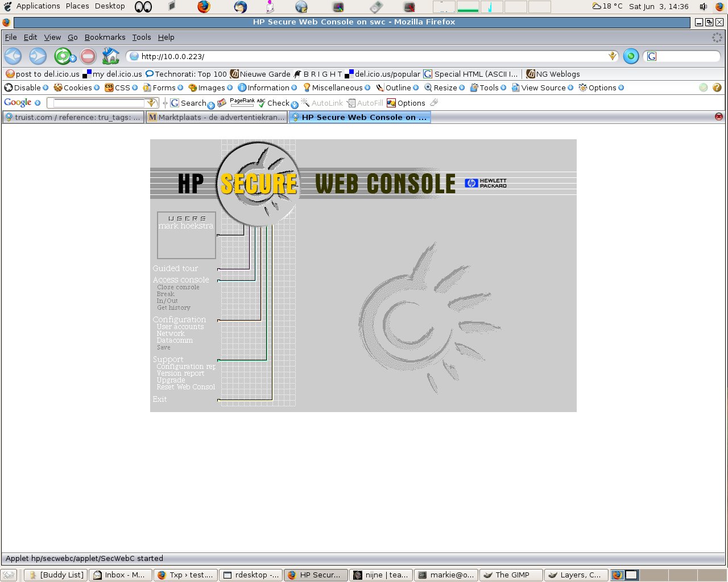Viewport: 728px width, 582px height.
Task: Click the Google toolbar search input field
Action: (x=99, y=103)
